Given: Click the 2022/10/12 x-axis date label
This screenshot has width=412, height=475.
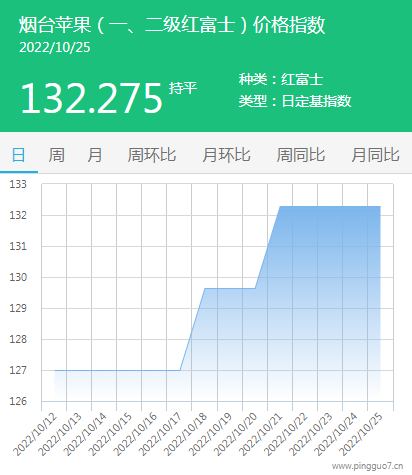Looking at the screenshot, I should pos(35,434).
